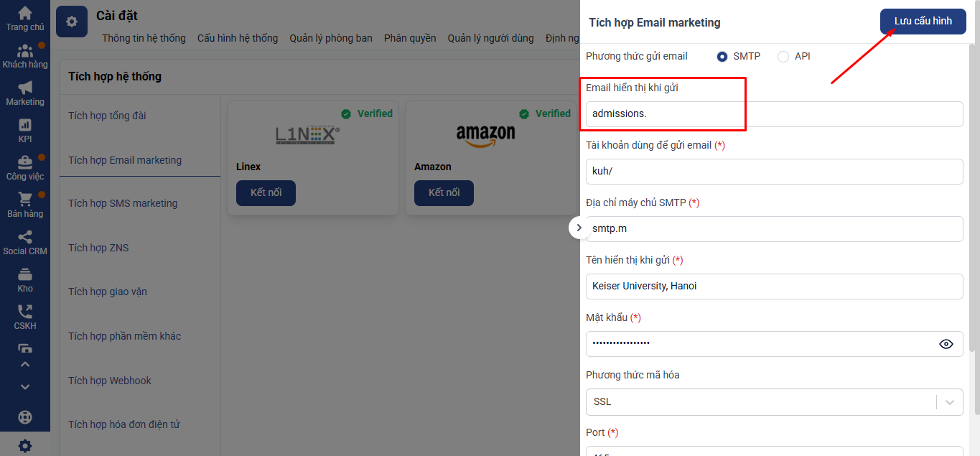Open Công việc briefcase icon
Viewport: 980px width, 456px height.
25,162
